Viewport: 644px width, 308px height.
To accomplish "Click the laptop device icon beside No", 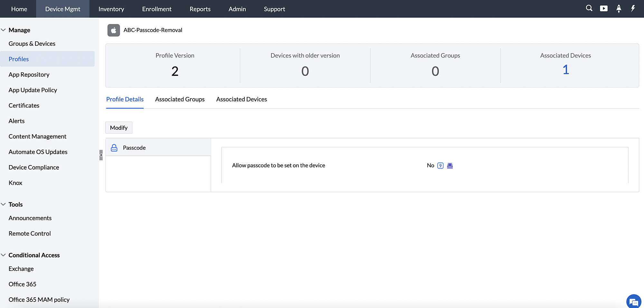I will coord(450,165).
